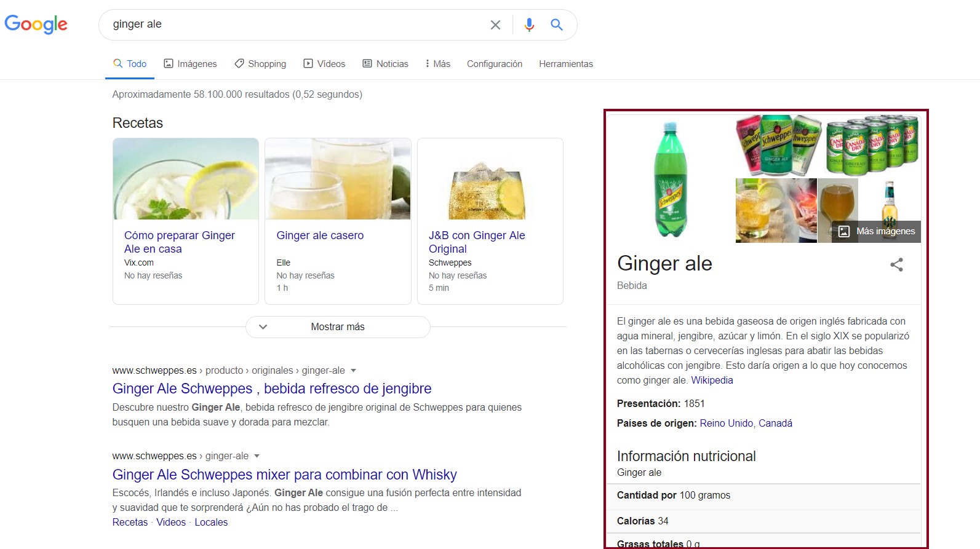Share the Ginger ale knowledge panel
The width and height of the screenshot is (980, 549).
[896, 265]
